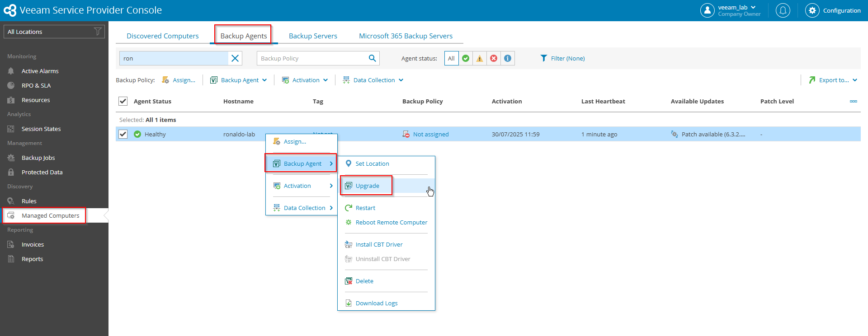Toggle the select-all checkbox in header

pos(123,101)
